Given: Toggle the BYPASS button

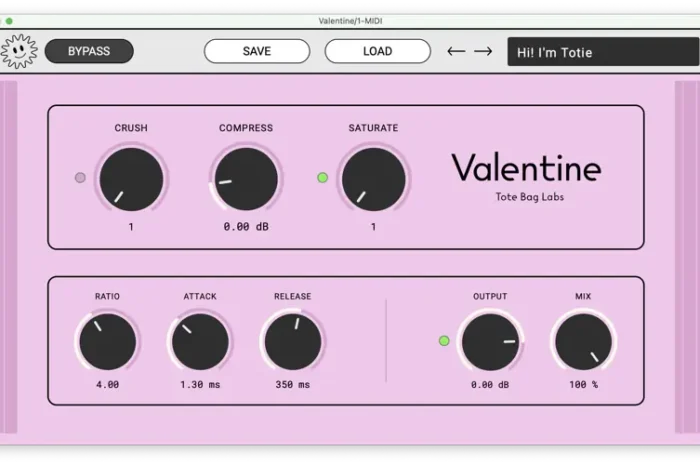Looking at the screenshot, I should (89, 51).
